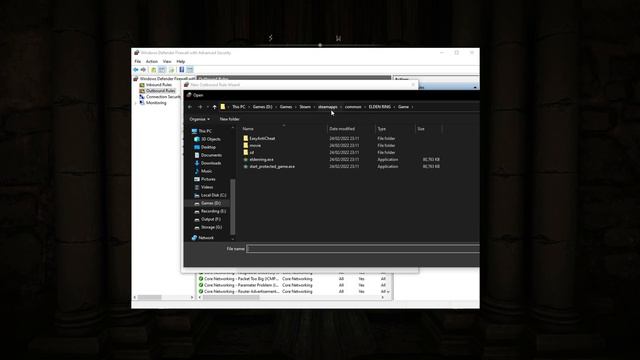Click steamapps in the address breadcrumb
The height and width of the screenshot is (360, 640).
point(328,107)
